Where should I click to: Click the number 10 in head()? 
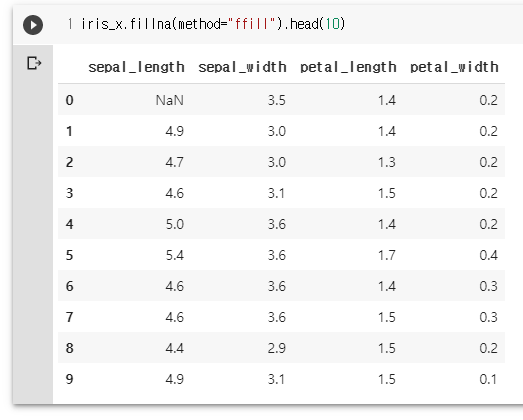332,24
